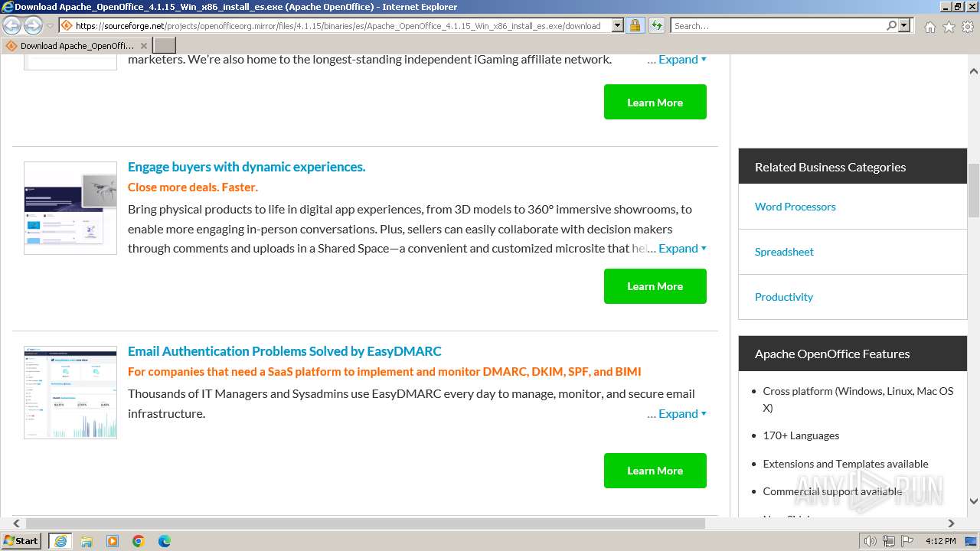Click the EasyDMARC dashboard thumbnail
This screenshot has width=980, height=551.
[70, 392]
